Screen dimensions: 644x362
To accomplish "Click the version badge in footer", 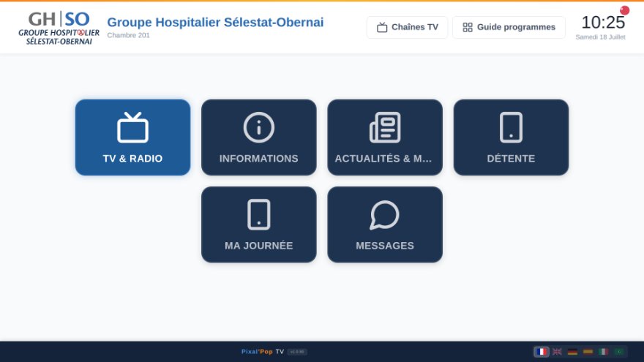I will click(x=297, y=352).
